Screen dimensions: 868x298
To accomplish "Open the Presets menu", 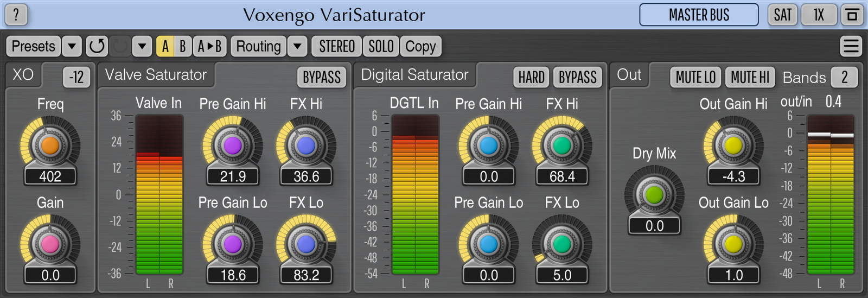I will coord(33,47).
